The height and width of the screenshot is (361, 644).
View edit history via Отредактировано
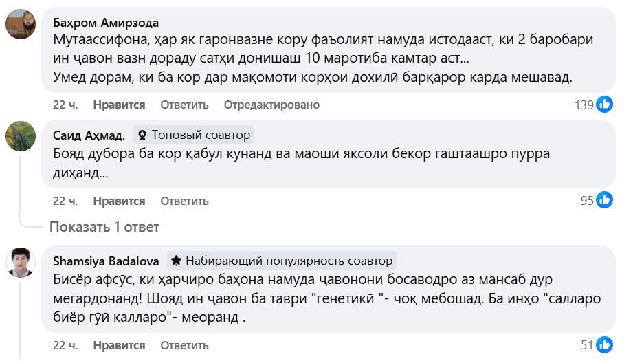tap(271, 105)
